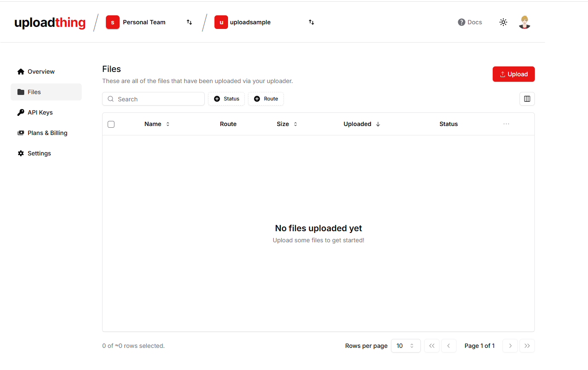Viewport: 588px width, 370px height.
Task: Open the Status filter
Action: pyautogui.click(x=226, y=99)
